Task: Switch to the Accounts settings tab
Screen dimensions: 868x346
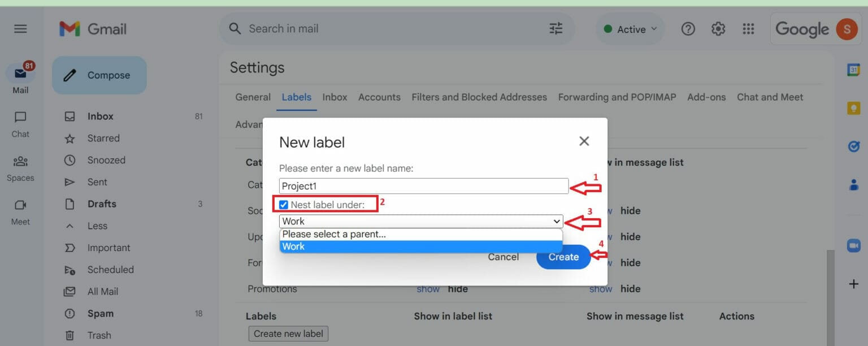Action: (379, 97)
